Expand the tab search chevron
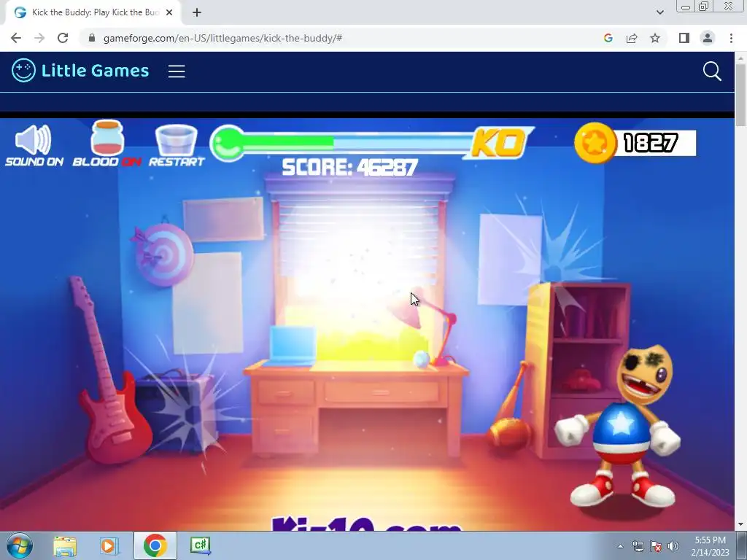Image resolution: width=747 pixels, height=560 pixels. [659, 12]
